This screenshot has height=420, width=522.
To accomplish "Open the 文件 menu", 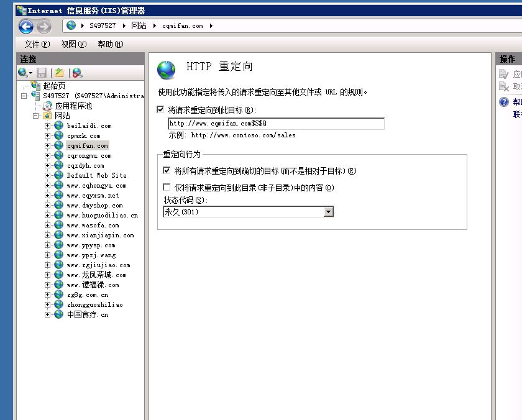I will coord(37,44).
